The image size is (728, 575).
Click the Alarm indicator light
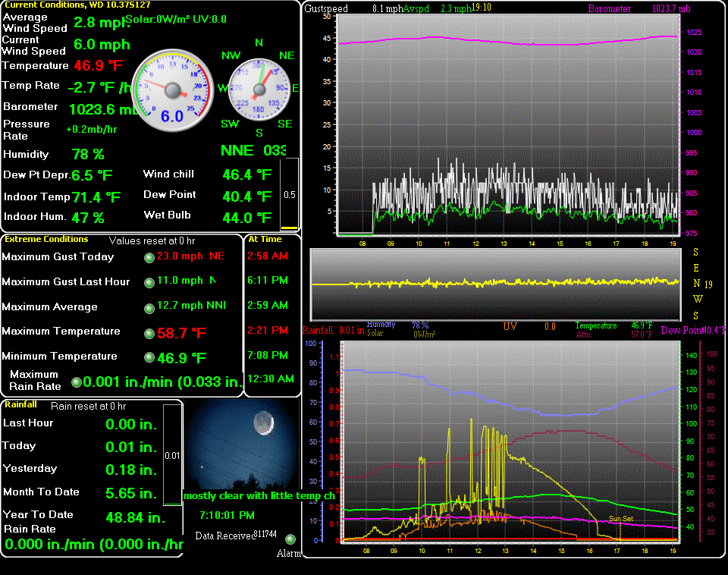(x=290, y=539)
